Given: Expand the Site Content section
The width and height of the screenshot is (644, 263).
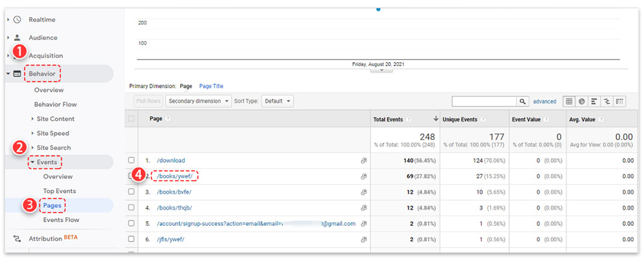Looking at the screenshot, I should point(55,119).
